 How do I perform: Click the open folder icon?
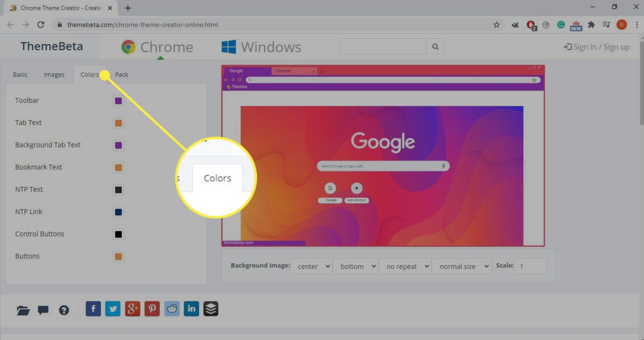pyautogui.click(x=23, y=309)
